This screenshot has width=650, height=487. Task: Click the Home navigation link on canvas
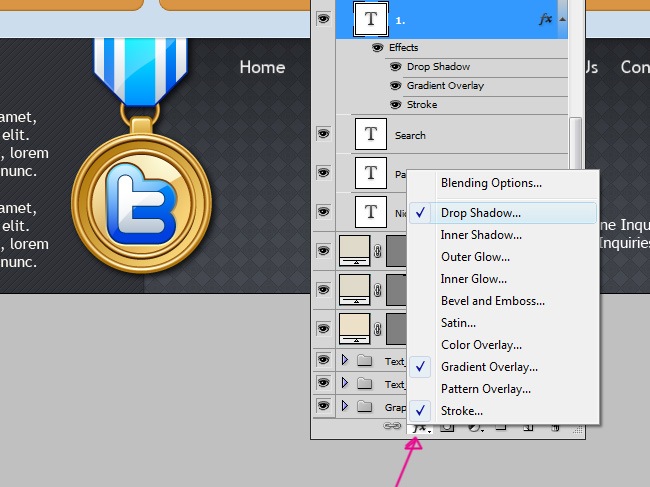(262, 67)
